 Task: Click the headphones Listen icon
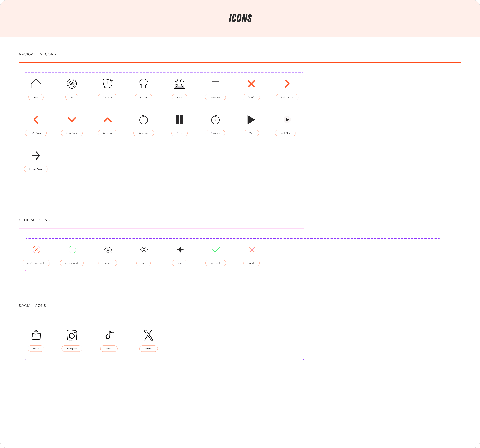coord(143,84)
